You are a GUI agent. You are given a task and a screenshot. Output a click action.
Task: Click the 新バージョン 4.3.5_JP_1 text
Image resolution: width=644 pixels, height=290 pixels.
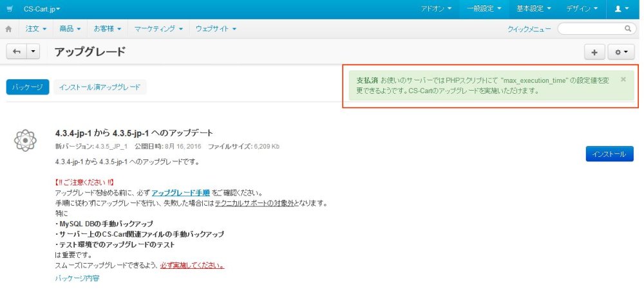pyautogui.click(x=91, y=147)
